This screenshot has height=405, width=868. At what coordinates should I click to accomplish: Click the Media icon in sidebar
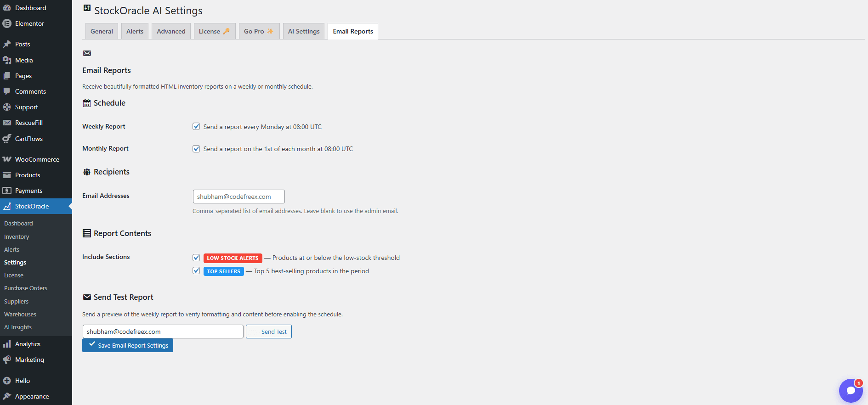(x=7, y=60)
